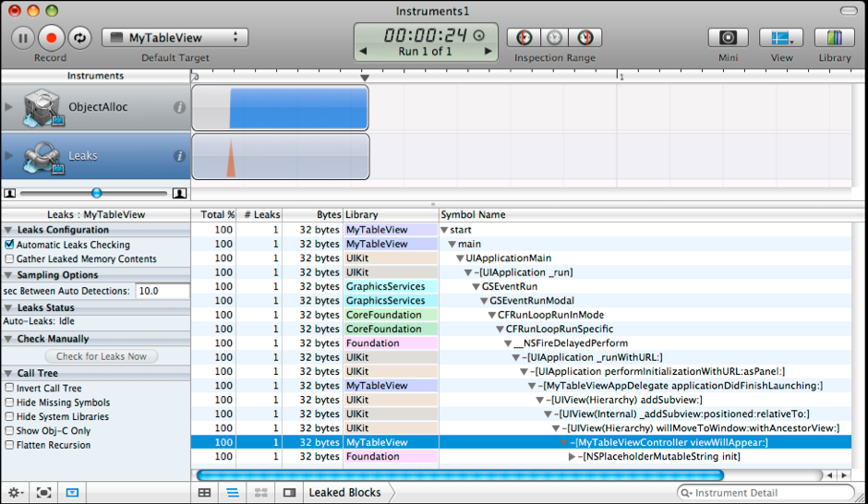Click the timeline playhead marker
The image size is (868, 504).
click(364, 78)
